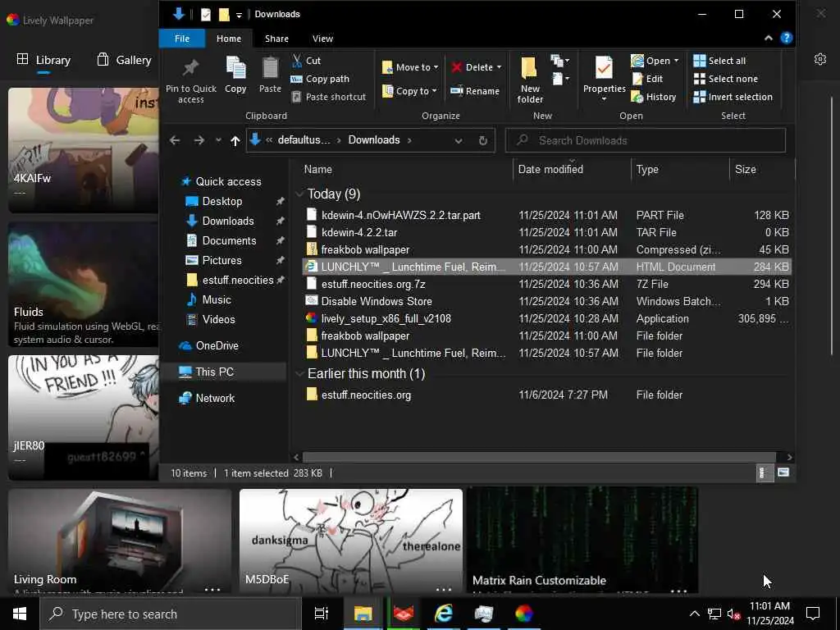The height and width of the screenshot is (630, 840).
Task: Open Lively Wallpaper taskbar icon
Action: tap(524, 614)
